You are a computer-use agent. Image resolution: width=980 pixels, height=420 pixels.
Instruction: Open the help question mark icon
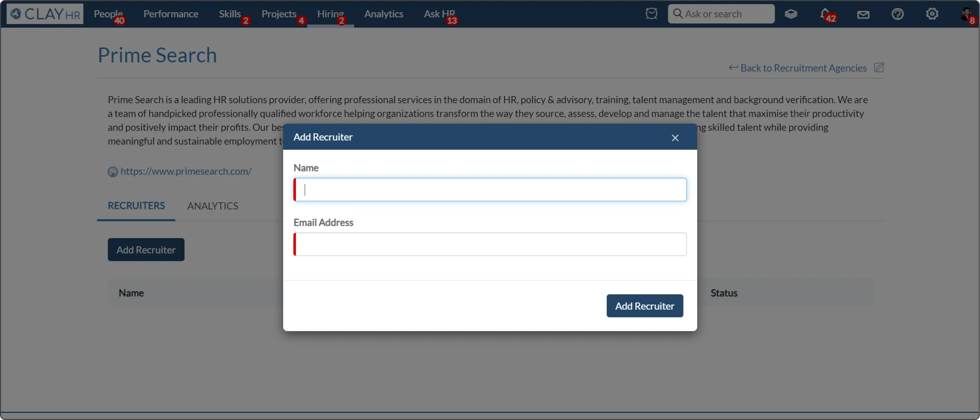[x=897, y=14]
